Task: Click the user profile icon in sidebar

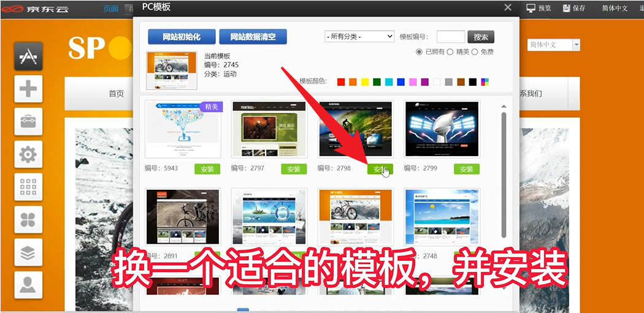Action: coord(28,285)
